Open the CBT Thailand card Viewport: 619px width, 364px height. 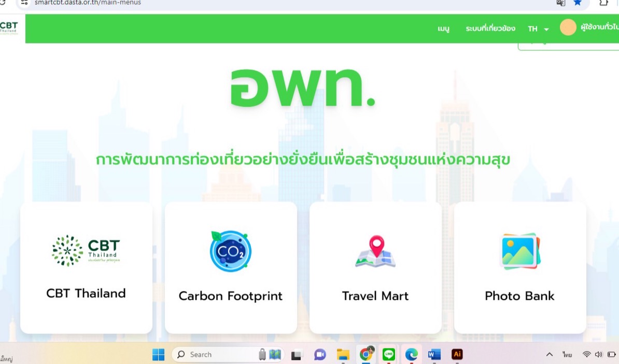[x=86, y=267]
